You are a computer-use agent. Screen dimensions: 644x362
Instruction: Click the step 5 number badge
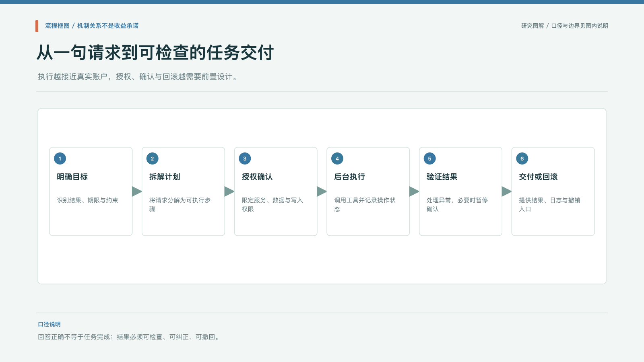429,158
